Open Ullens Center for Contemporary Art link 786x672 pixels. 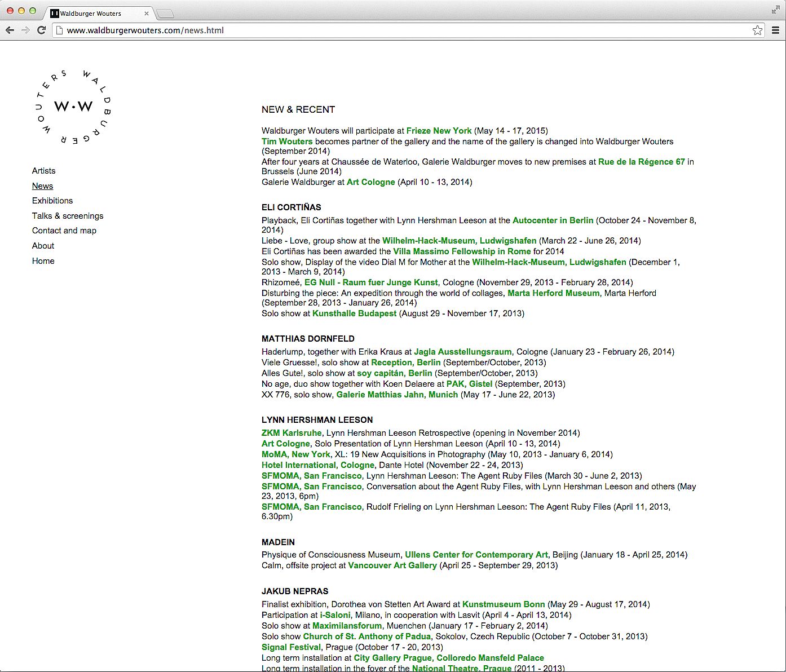coord(476,555)
